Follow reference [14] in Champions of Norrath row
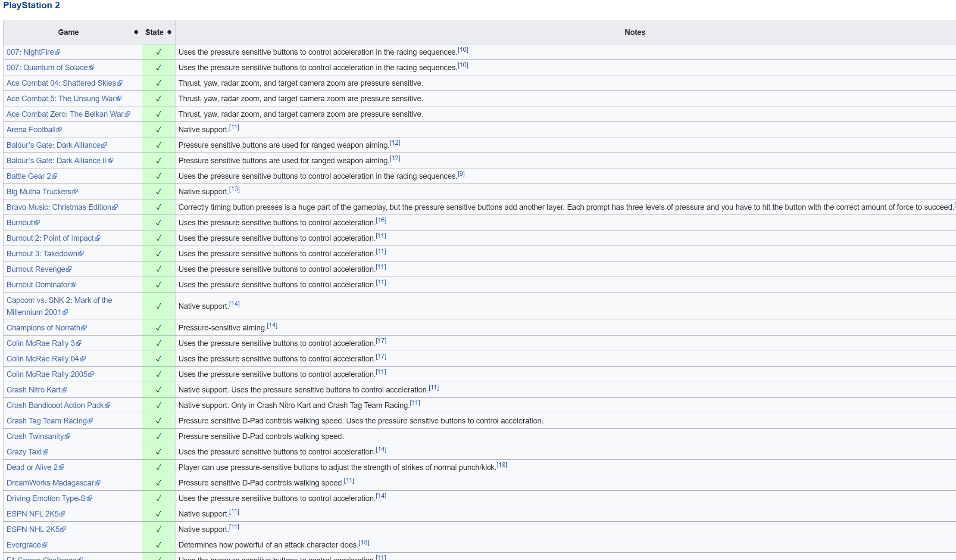The width and height of the screenshot is (956, 560). pyautogui.click(x=272, y=326)
